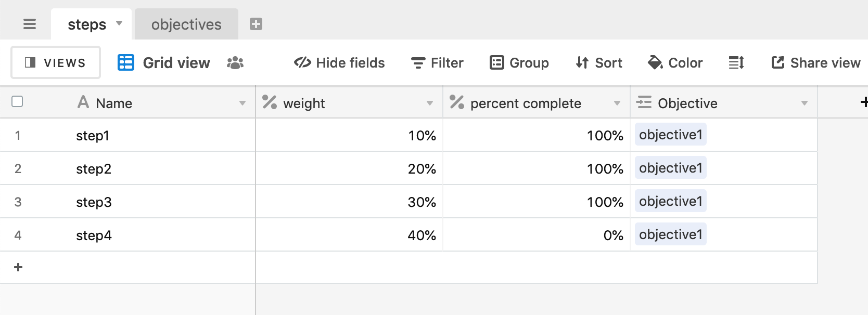Open collaborators people icon next to Grid view
The height and width of the screenshot is (315, 868).
pyautogui.click(x=235, y=63)
